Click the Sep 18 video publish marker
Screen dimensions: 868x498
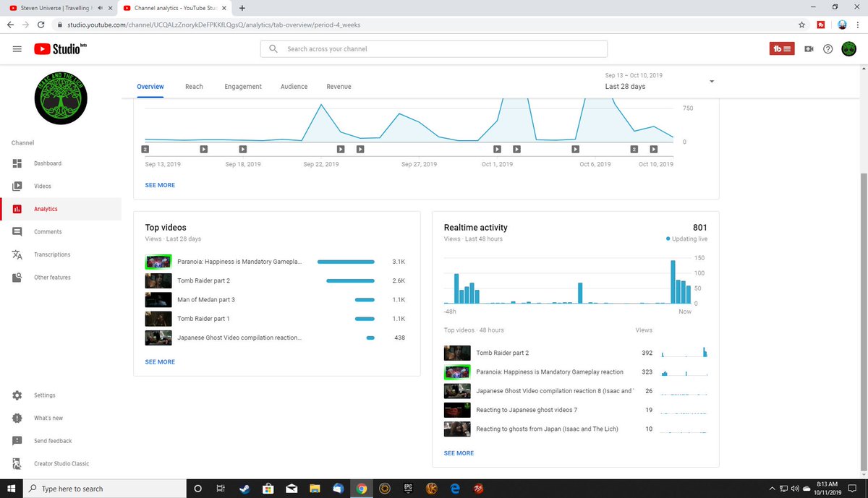point(242,149)
